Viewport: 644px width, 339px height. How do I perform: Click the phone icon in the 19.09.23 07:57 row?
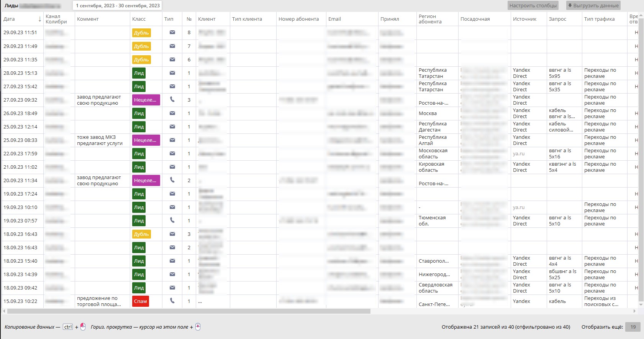(172, 220)
